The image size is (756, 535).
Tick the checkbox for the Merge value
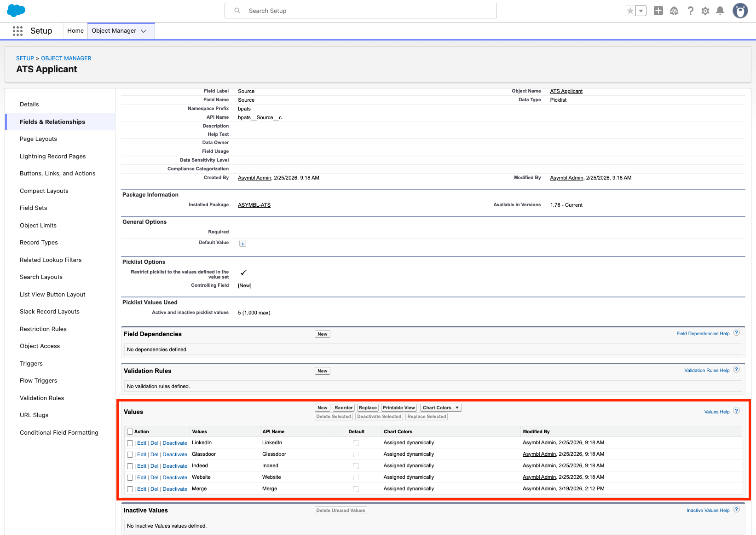130,489
